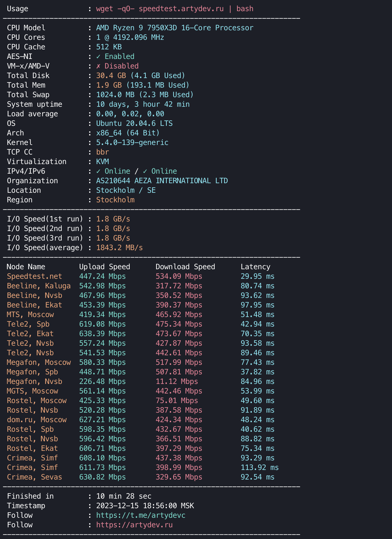Image resolution: width=392 pixels, height=539 pixels.
Task: Click the checkmark beside AES-NI Enabled
Action: pos(99,57)
